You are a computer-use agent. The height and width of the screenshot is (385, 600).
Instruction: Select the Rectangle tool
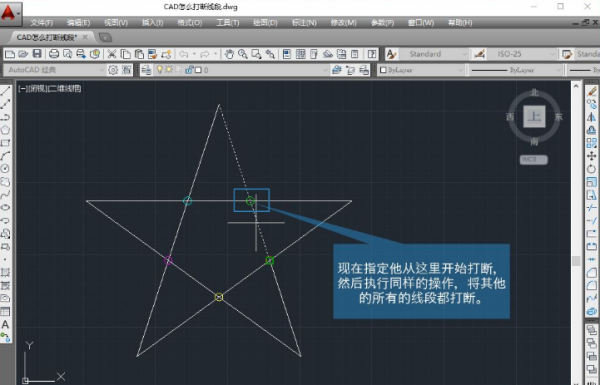pos(5,143)
